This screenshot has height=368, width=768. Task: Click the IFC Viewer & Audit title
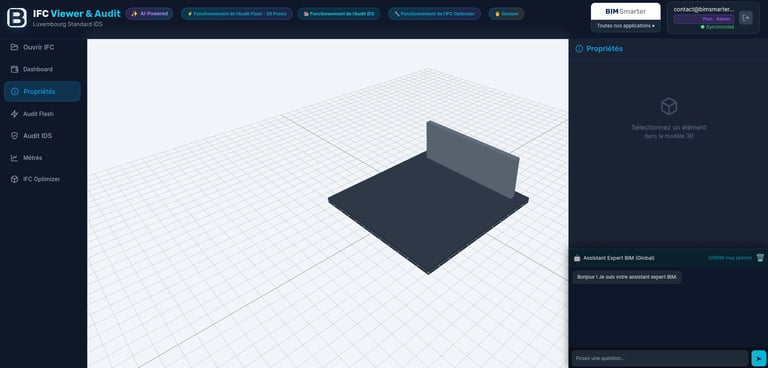(77, 14)
